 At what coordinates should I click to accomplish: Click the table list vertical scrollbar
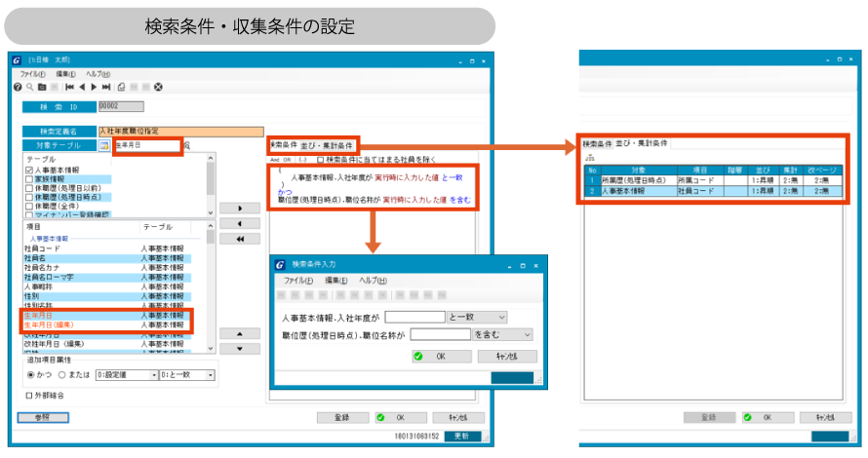point(211,185)
